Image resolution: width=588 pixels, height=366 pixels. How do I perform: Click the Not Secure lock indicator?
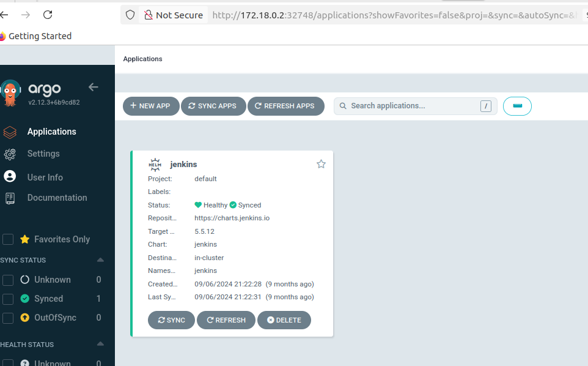pos(173,15)
